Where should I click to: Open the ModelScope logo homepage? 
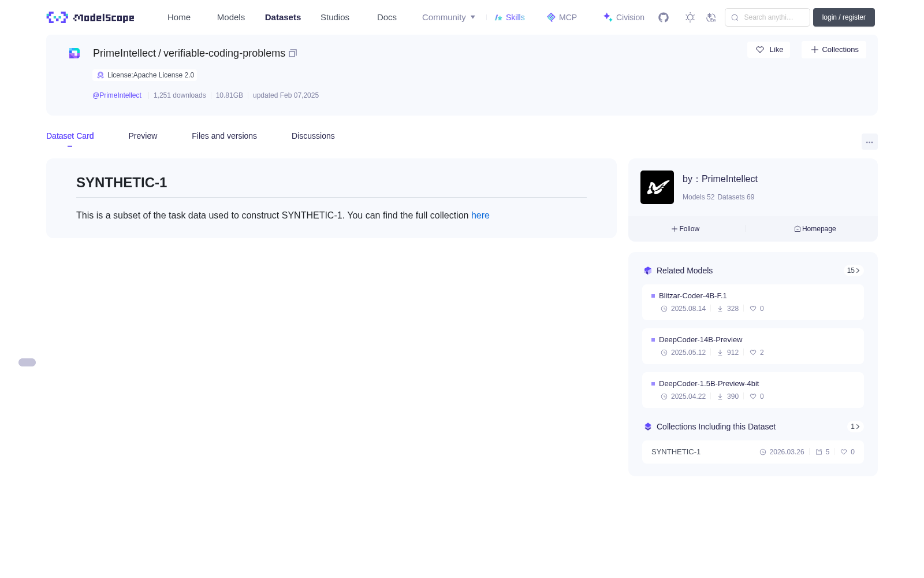point(91,17)
